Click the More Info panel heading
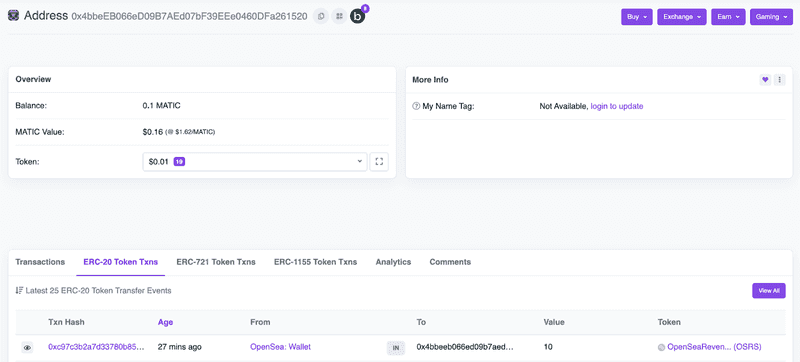This screenshot has height=362, width=800. [x=430, y=80]
